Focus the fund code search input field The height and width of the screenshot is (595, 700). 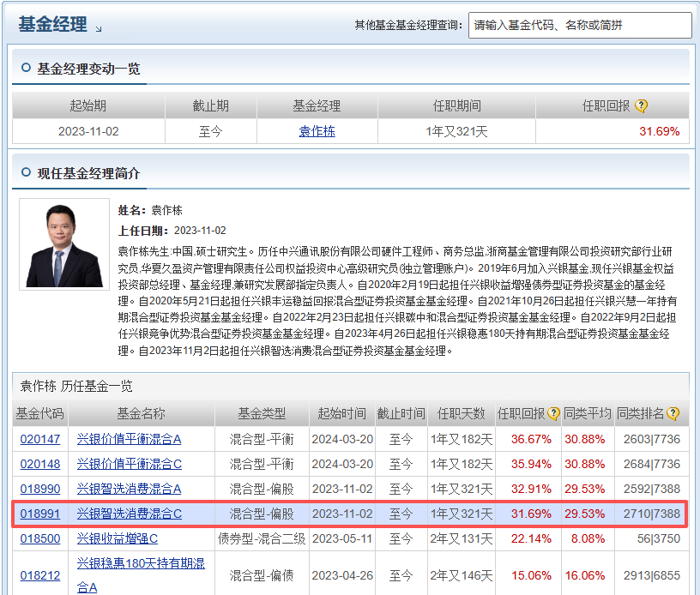coord(580,26)
